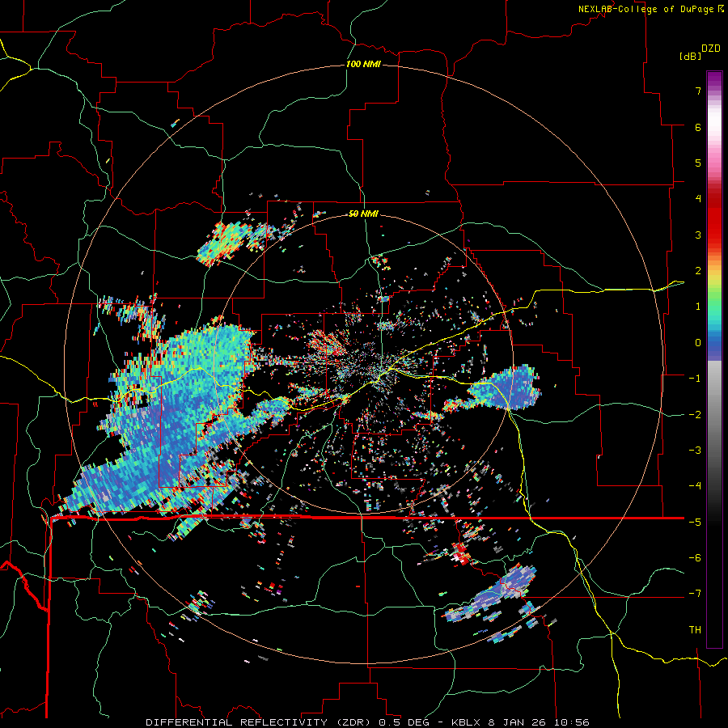The width and height of the screenshot is (728, 728).
Task: Click the TH label at the scale bottom
Action: click(x=695, y=630)
